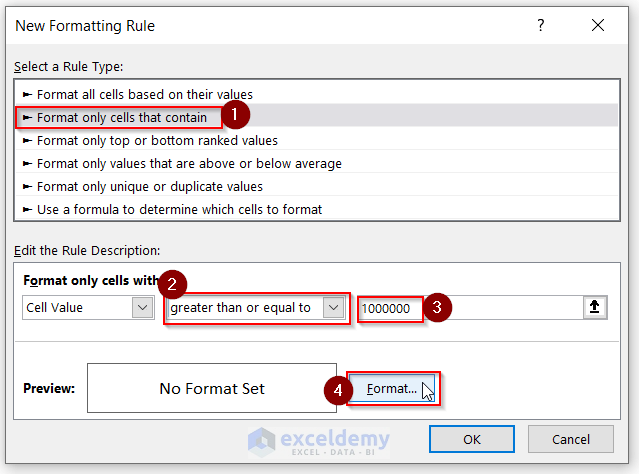This screenshot has height=474, width=639.
Task: Expand the 'greater than or equal to' dropdown
Action: [333, 308]
